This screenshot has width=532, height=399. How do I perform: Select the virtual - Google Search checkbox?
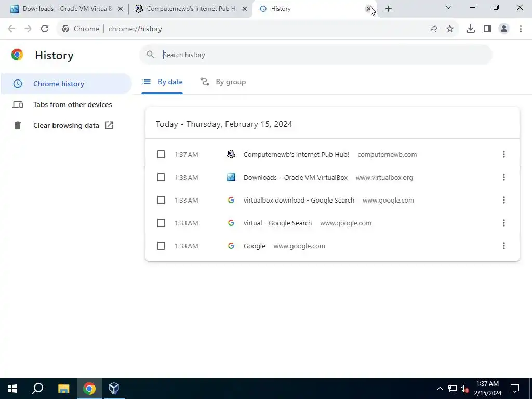click(161, 223)
